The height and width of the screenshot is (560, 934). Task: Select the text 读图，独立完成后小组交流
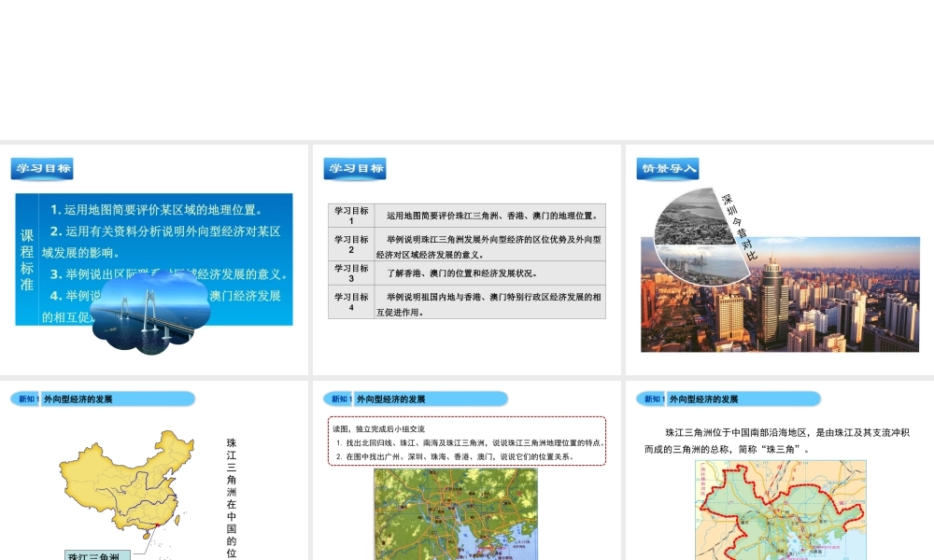(x=379, y=428)
